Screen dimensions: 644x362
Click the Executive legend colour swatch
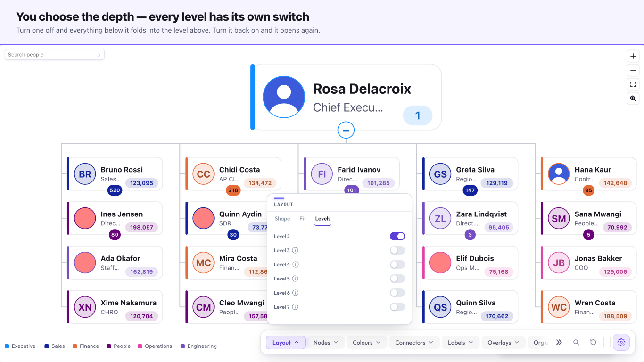(x=7, y=346)
